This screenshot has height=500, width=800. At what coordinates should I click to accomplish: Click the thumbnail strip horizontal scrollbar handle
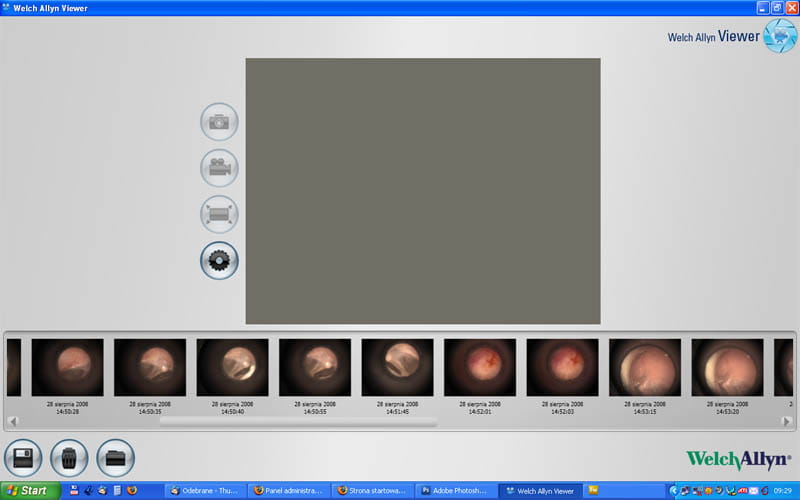(x=298, y=422)
